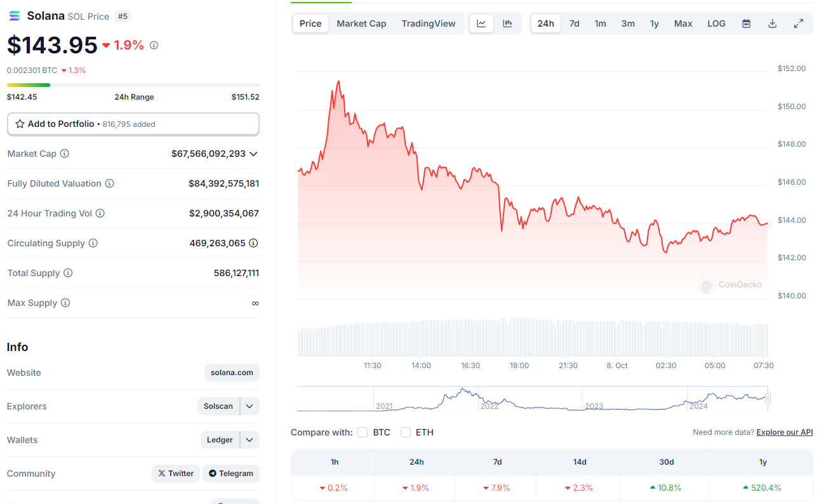819x504 pixels.
Task: Follow the Explore our API link
Action: click(785, 432)
